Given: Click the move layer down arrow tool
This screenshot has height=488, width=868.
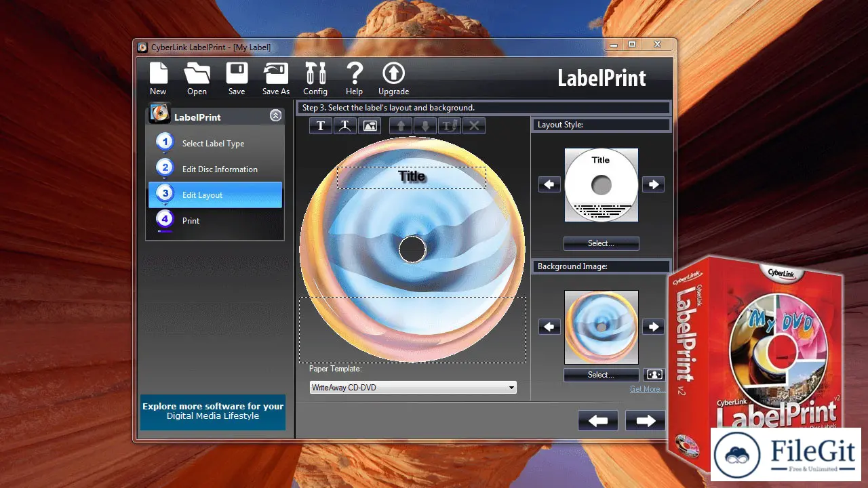Looking at the screenshot, I should pyautogui.click(x=425, y=126).
